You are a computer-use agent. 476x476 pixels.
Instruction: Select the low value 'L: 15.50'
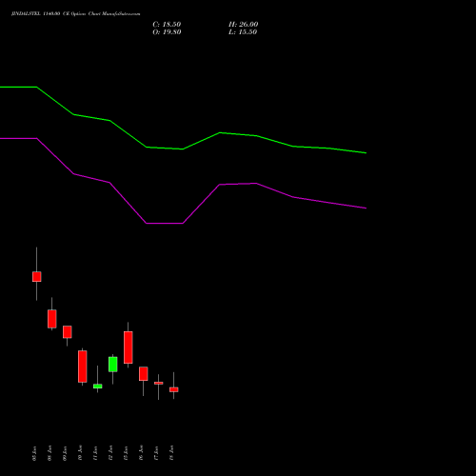[x=243, y=32]
